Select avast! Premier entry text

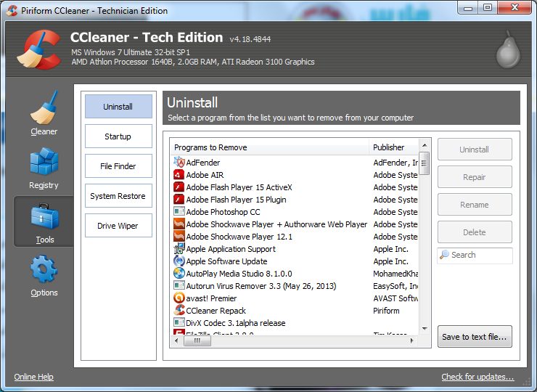[x=211, y=298]
